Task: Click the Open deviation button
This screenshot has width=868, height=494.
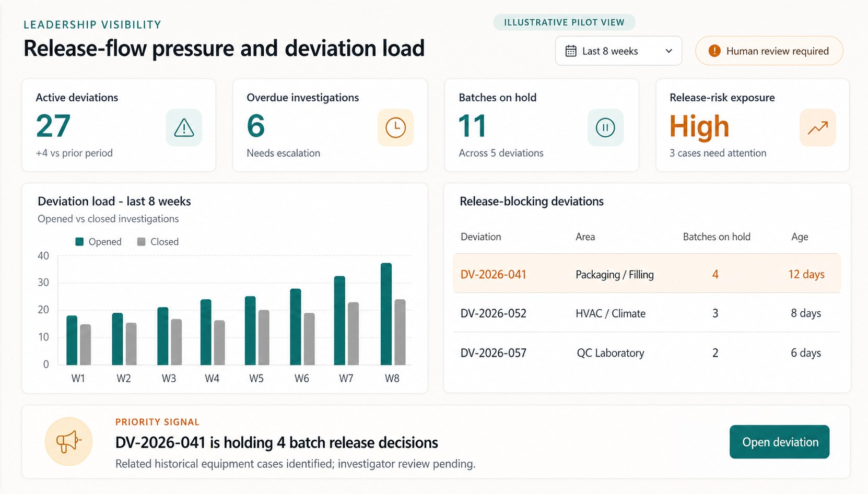Action: (x=779, y=442)
